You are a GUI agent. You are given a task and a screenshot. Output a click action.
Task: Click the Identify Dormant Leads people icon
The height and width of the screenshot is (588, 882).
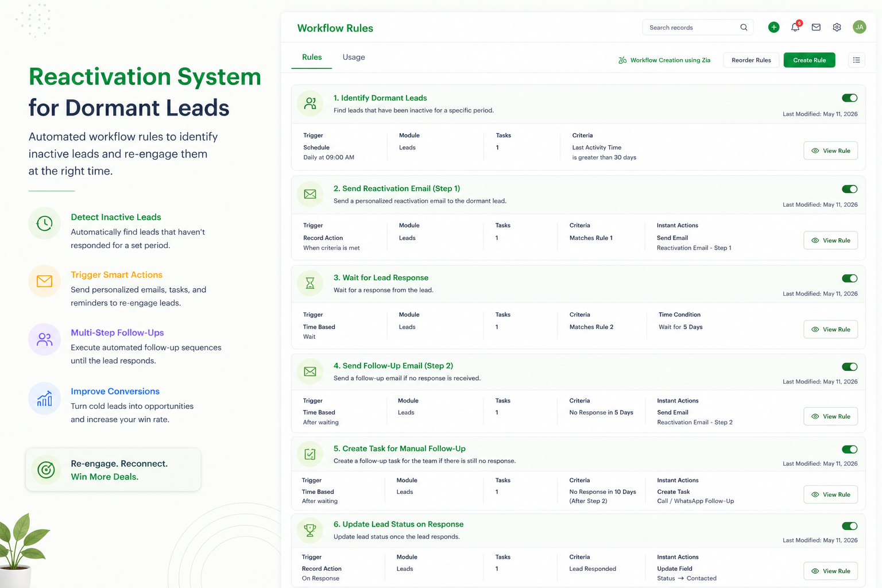click(x=310, y=103)
